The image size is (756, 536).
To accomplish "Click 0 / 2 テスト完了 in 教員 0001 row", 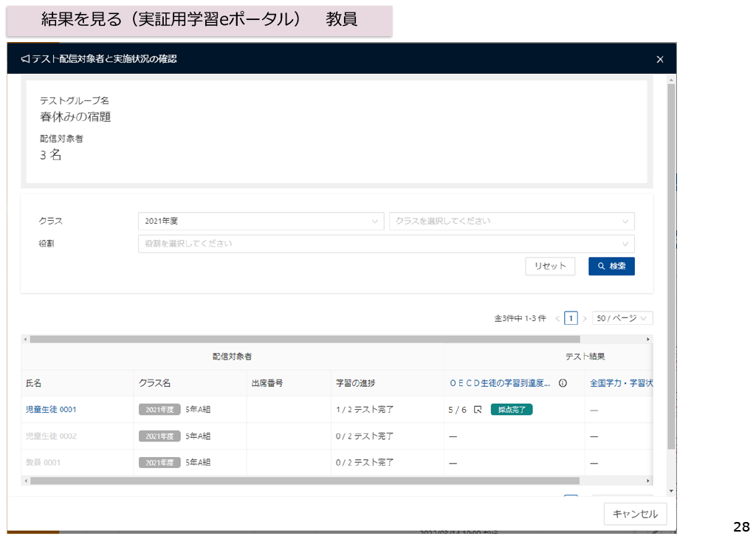I will [x=365, y=463].
